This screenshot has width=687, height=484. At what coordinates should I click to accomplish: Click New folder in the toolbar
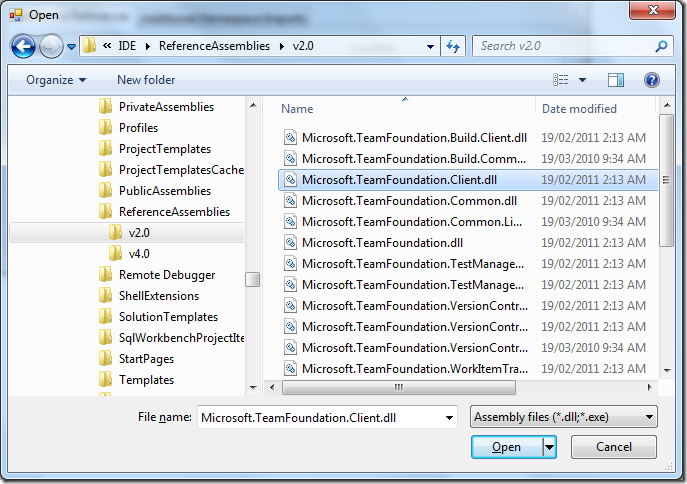tap(146, 80)
